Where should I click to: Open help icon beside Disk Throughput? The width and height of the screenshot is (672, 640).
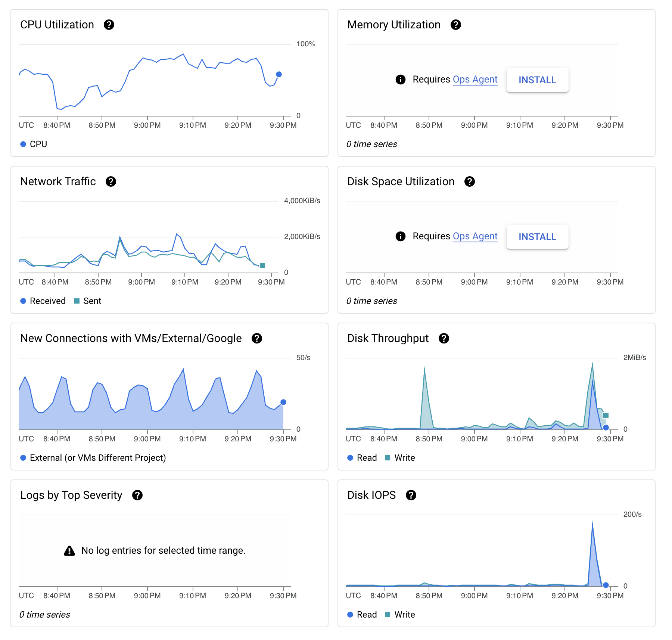[444, 338]
